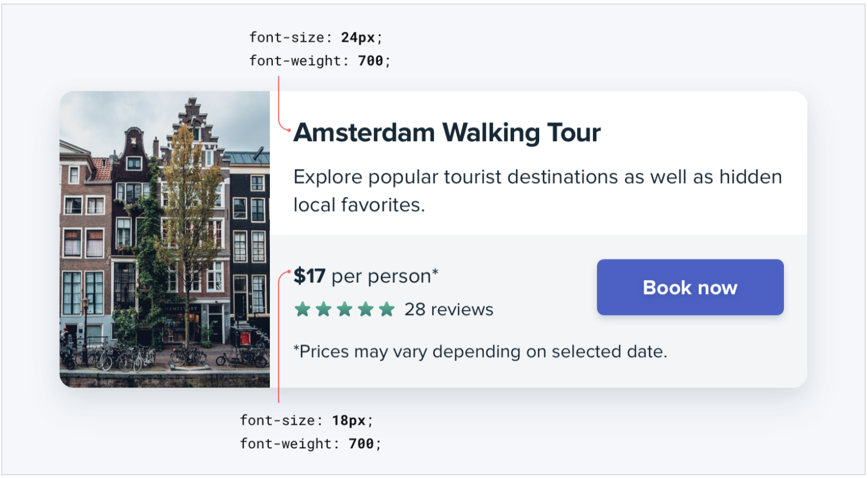Click the font-weight: 700 annotation above the card
Image resolution: width=868 pixels, height=478 pixels.
tap(320, 61)
